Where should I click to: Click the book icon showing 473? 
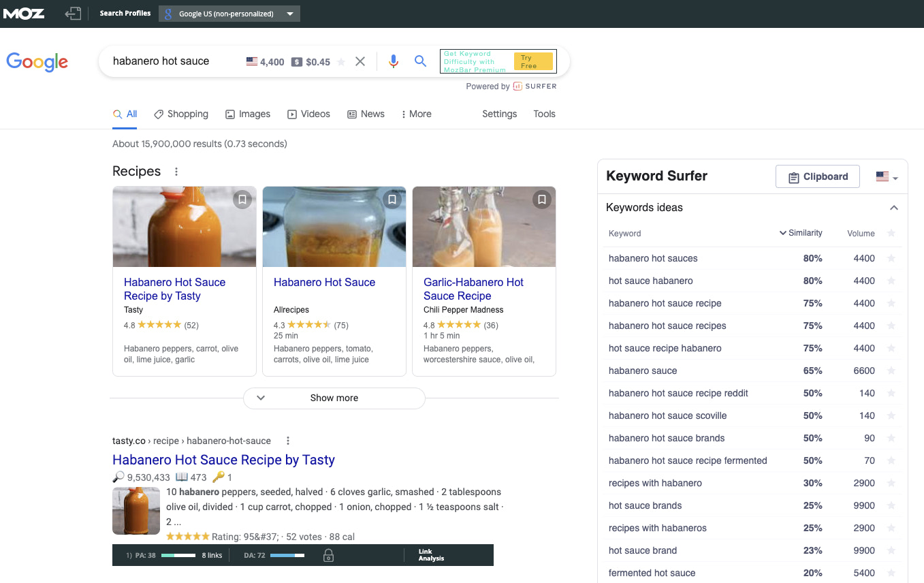(181, 477)
